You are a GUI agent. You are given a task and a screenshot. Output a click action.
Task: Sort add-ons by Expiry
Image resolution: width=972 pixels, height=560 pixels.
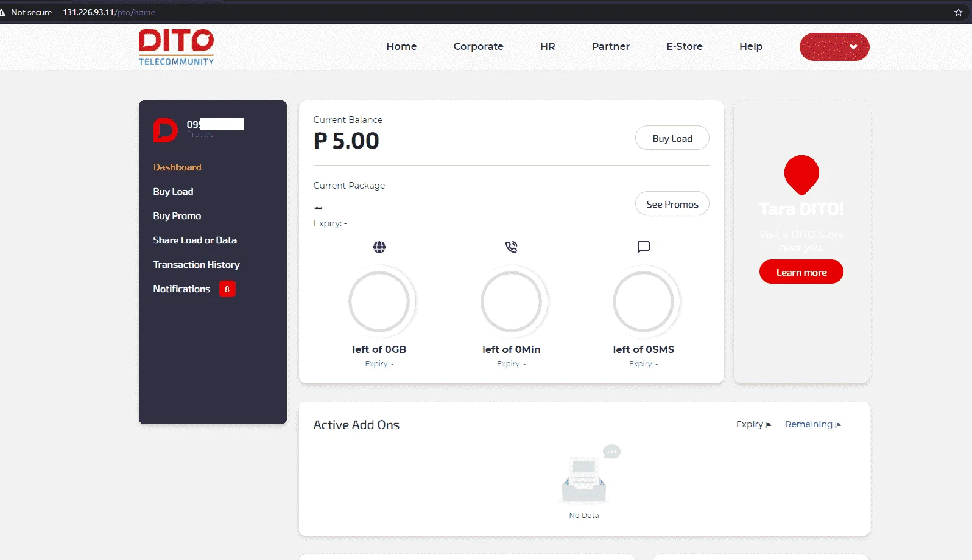coord(753,424)
